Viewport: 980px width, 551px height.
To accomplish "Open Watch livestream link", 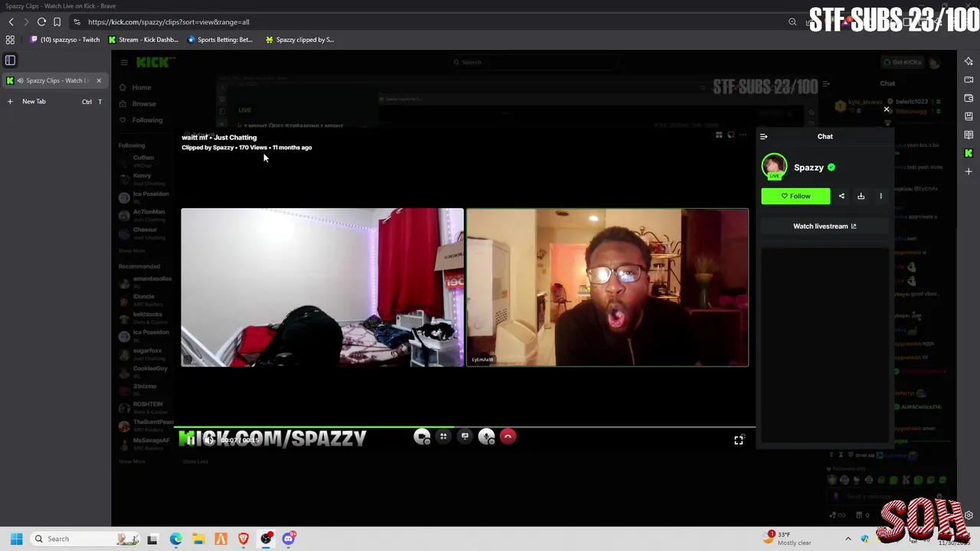I will click(825, 227).
